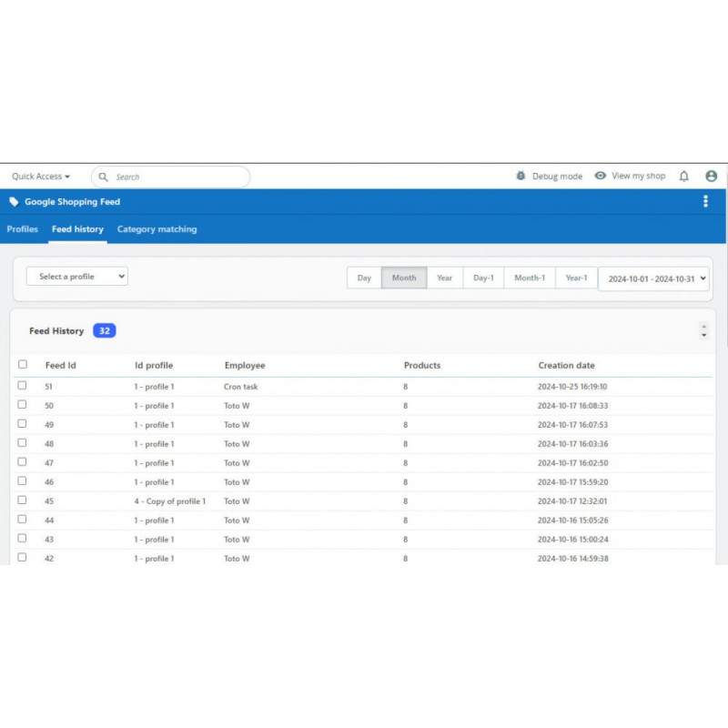Expand the Quick Access dropdown
This screenshot has height=728, width=728.
coord(41,177)
